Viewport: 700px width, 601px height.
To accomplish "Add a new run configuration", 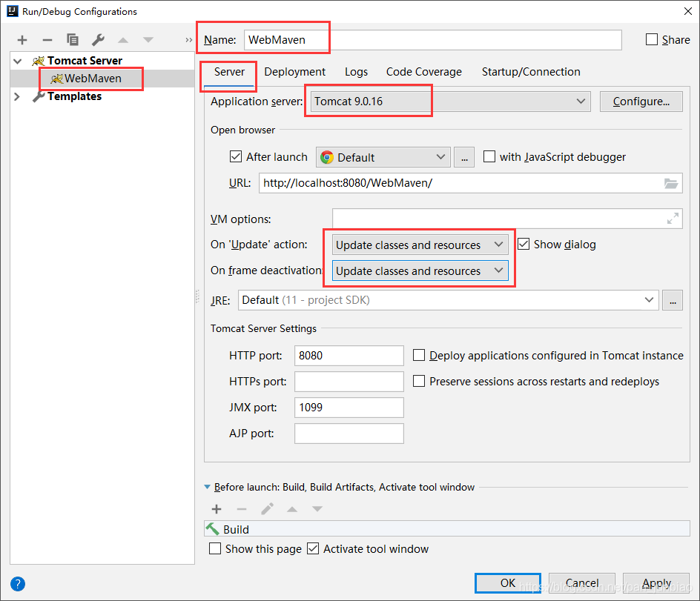I will (22, 40).
